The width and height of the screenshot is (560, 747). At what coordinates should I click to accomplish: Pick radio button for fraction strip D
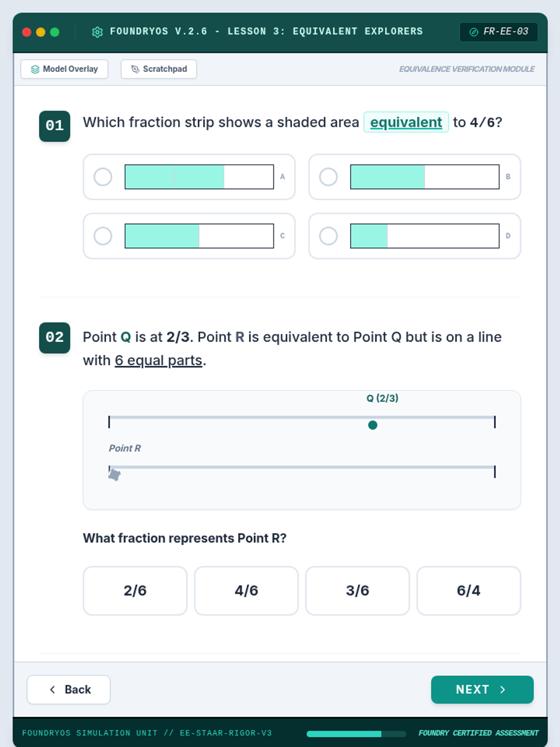(x=329, y=236)
